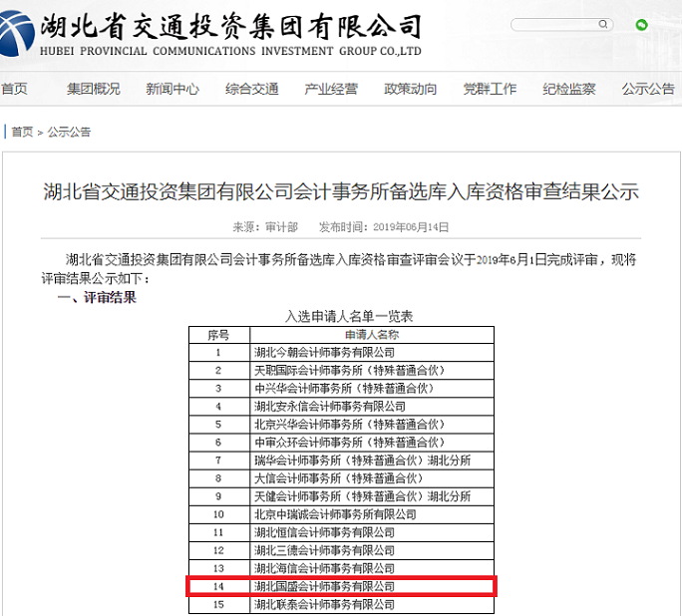The height and width of the screenshot is (616, 682).
Task: Open the 产业经营 menu item
Action: point(331,89)
